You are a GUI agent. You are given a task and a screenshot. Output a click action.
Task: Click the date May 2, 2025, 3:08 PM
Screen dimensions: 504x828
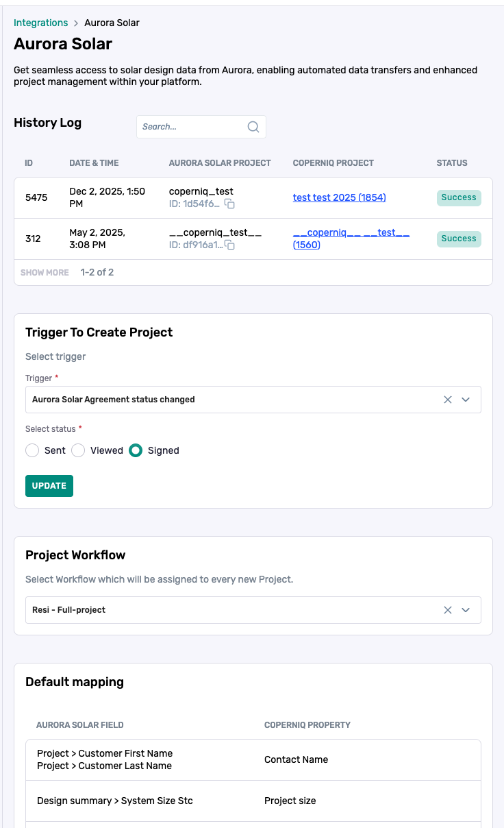pos(97,239)
